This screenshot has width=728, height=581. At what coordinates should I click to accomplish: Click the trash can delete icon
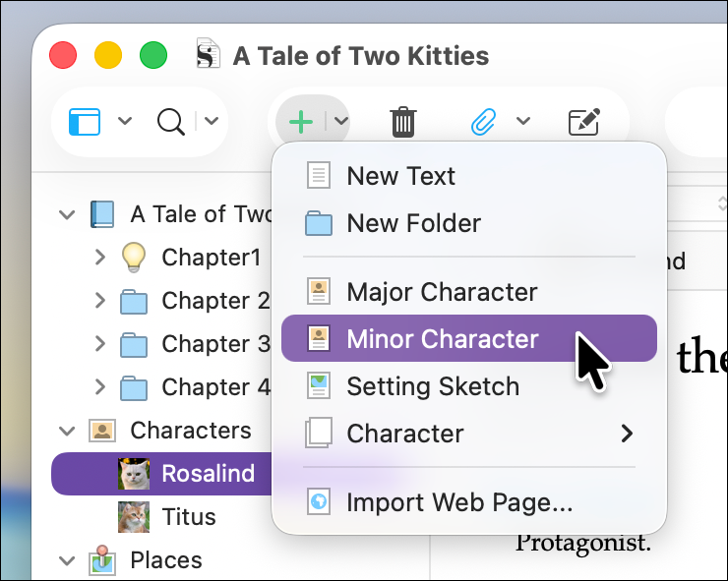(403, 122)
